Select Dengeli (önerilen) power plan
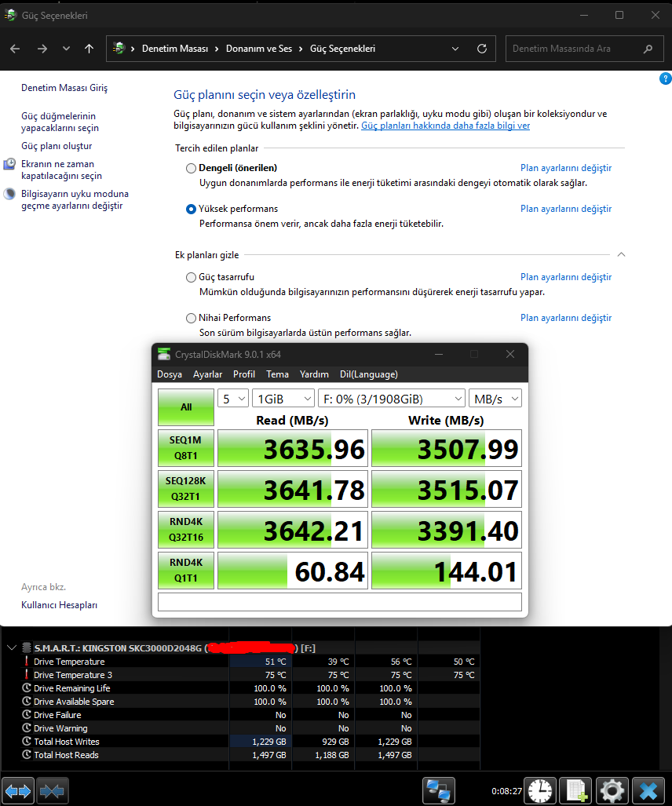The height and width of the screenshot is (806, 672). point(191,168)
